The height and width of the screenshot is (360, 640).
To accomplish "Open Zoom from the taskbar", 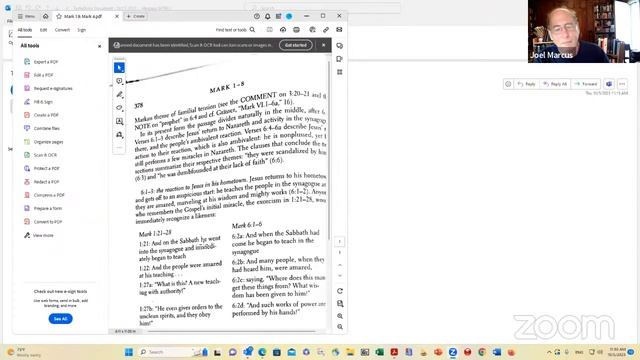I will 453,352.
